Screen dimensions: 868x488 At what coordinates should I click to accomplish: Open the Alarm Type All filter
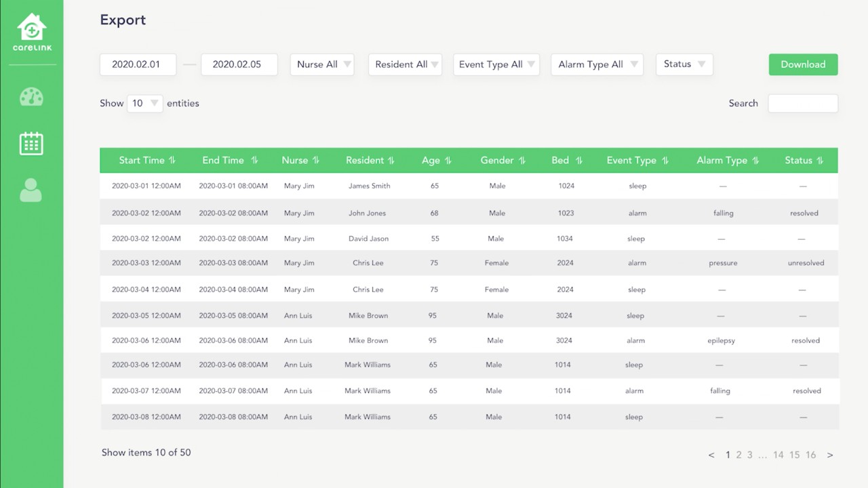point(597,64)
